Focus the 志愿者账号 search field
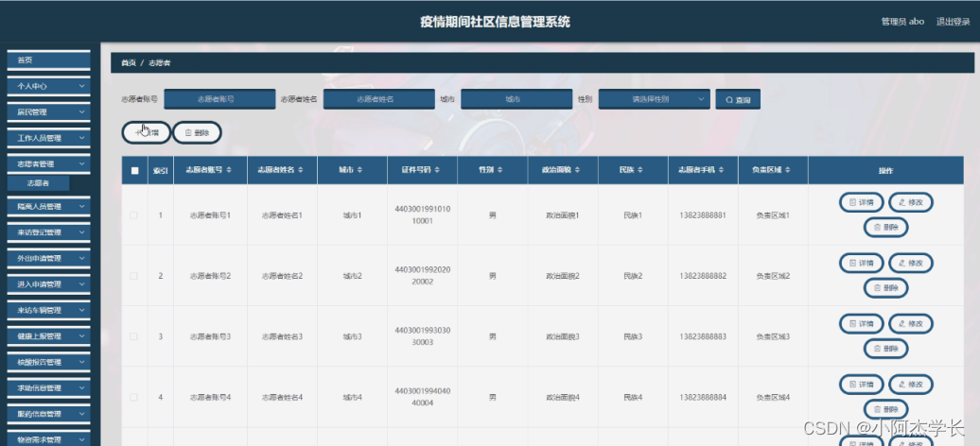This screenshot has width=980, height=446. 219,99
